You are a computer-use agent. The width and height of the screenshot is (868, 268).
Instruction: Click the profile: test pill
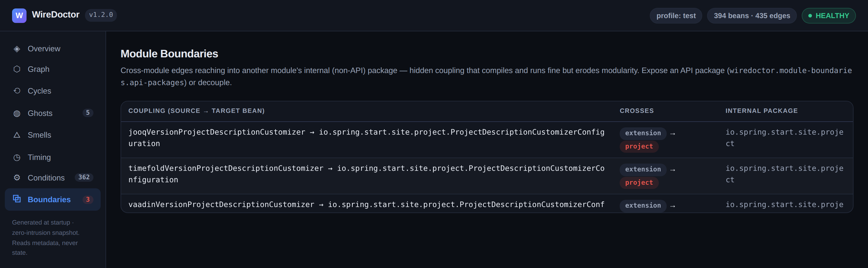click(x=676, y=16)
